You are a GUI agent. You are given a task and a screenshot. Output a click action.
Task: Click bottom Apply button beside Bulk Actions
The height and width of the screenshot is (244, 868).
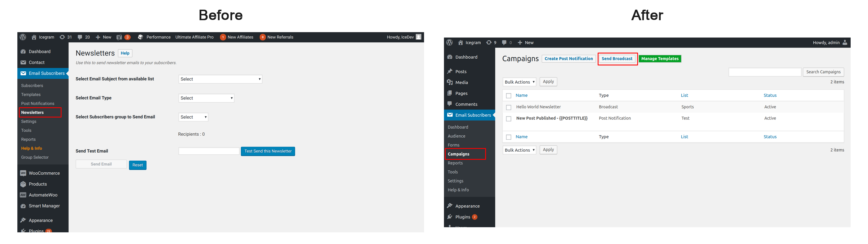548,150
